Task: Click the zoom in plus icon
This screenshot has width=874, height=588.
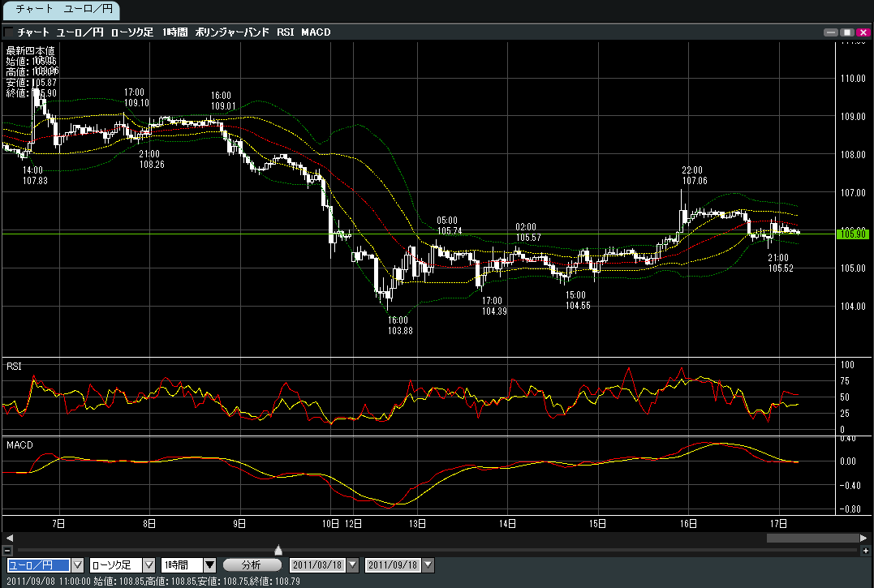Action: [865, 551]
